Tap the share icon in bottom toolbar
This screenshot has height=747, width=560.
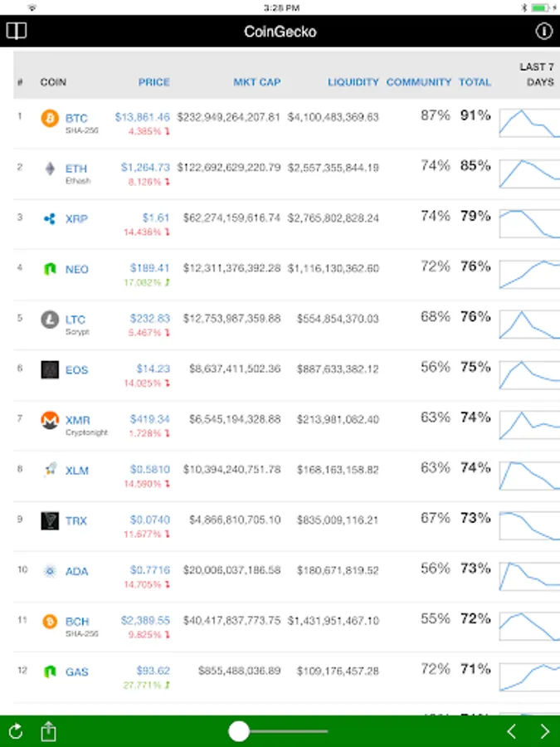[x=49, y=731]
